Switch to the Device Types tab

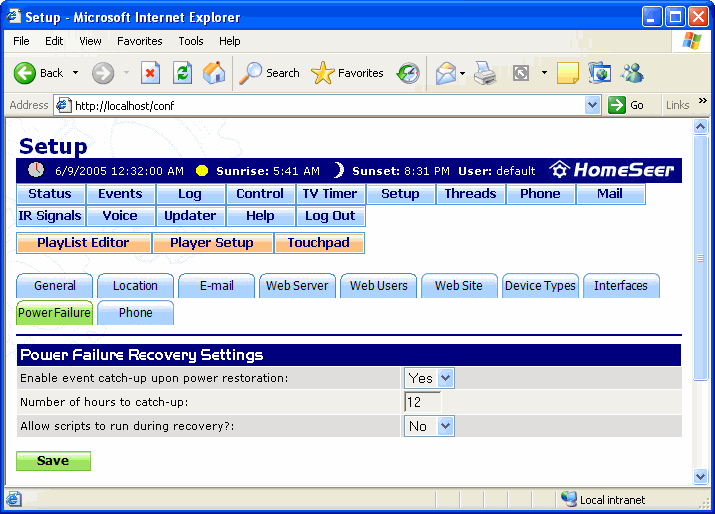click(x=540, y=286)
